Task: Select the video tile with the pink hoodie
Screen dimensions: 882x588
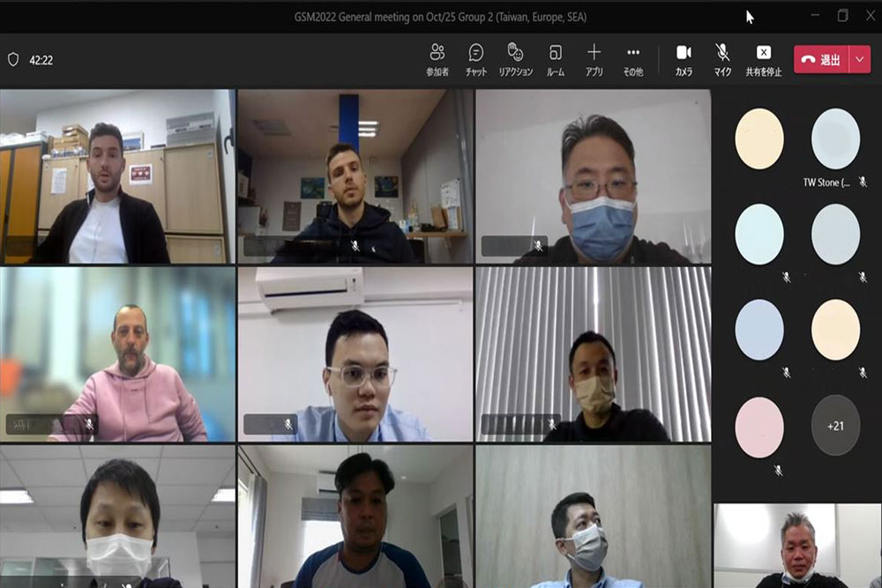Action: [x=118, y=354]
